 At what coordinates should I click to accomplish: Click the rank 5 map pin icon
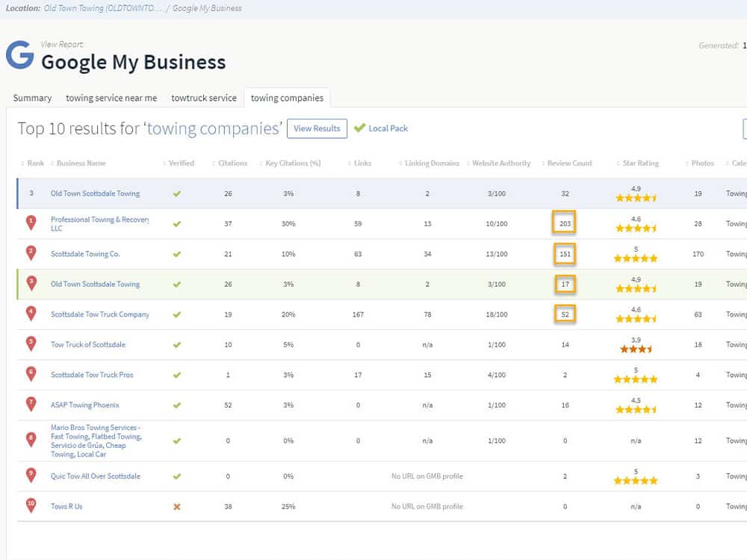[x=31, y=343]
